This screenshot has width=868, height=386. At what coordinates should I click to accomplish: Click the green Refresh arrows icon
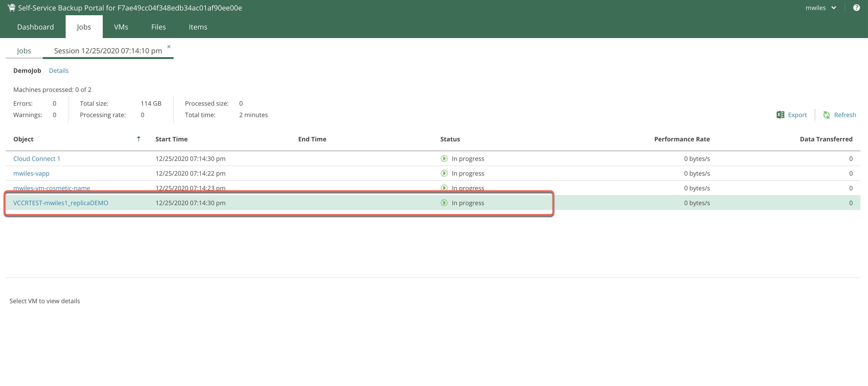tap(826, 115)
